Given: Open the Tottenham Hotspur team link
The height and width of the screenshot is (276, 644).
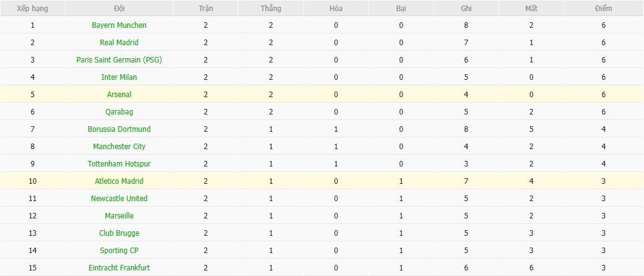Looking at the screenshot, I should [x=119, y=164].
